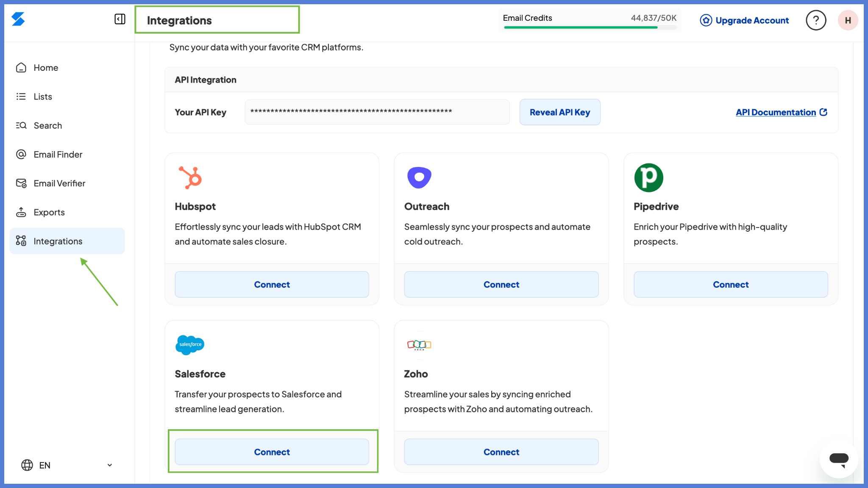
Task: Connect the Salesforce integration
Action: tap(272, 452)
